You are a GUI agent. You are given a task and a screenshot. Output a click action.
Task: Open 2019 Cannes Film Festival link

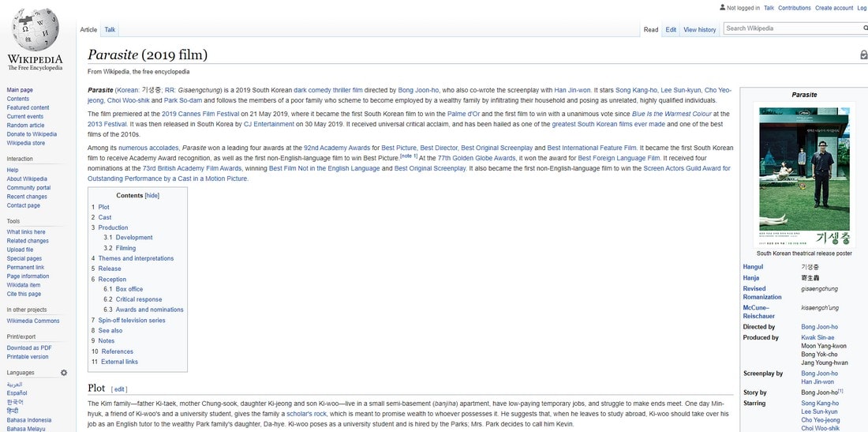200,114
